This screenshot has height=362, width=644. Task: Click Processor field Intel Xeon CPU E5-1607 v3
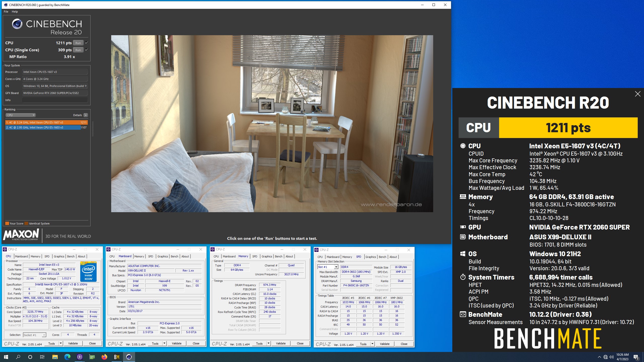[55, 72]
